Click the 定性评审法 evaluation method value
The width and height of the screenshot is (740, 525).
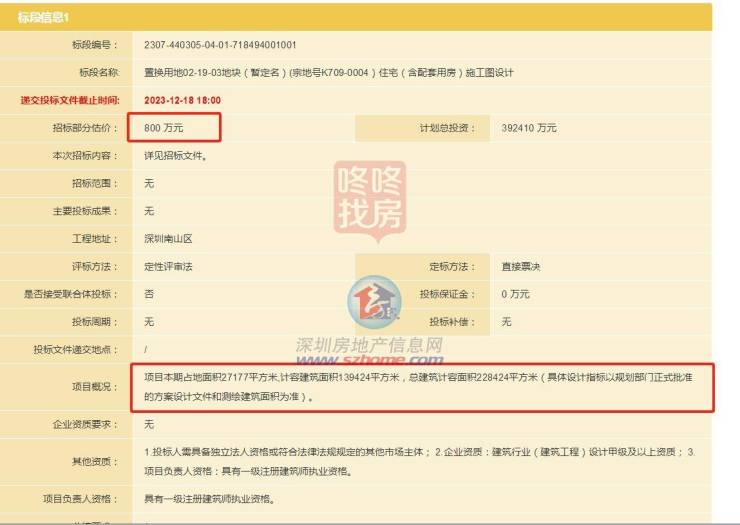pos(168,267)
